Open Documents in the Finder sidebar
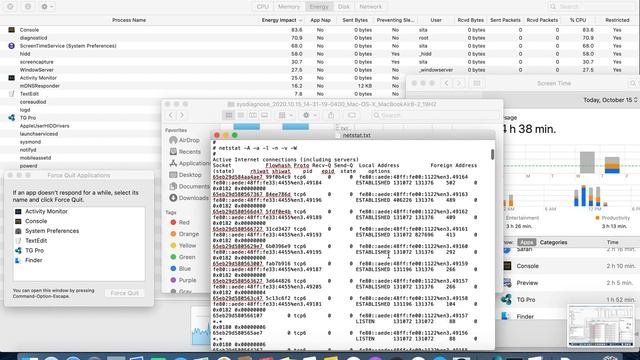Screen dimensions: 640x360 pyautogui.click(x=189, y=186)
